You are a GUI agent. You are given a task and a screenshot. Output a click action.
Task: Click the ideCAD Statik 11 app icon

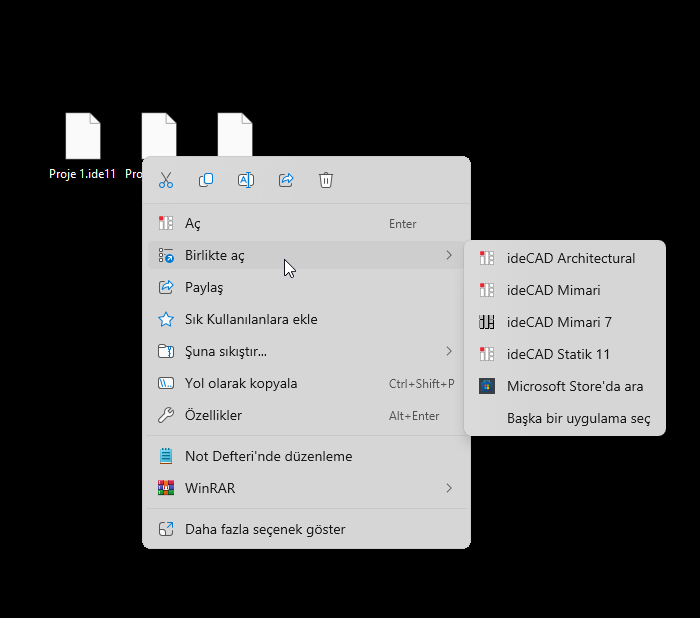(x=487, y=354)
